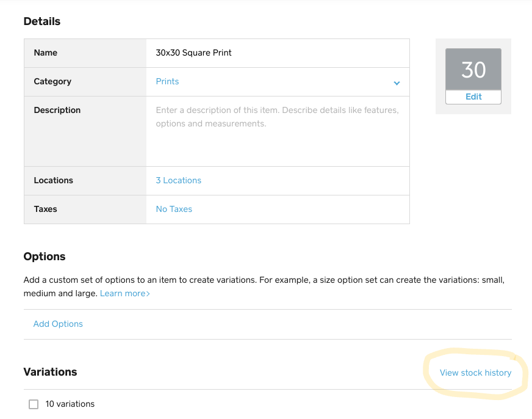This screenshot has width=532, height=419.
Task: Click the Variations section heading
Action: point(50,372)
